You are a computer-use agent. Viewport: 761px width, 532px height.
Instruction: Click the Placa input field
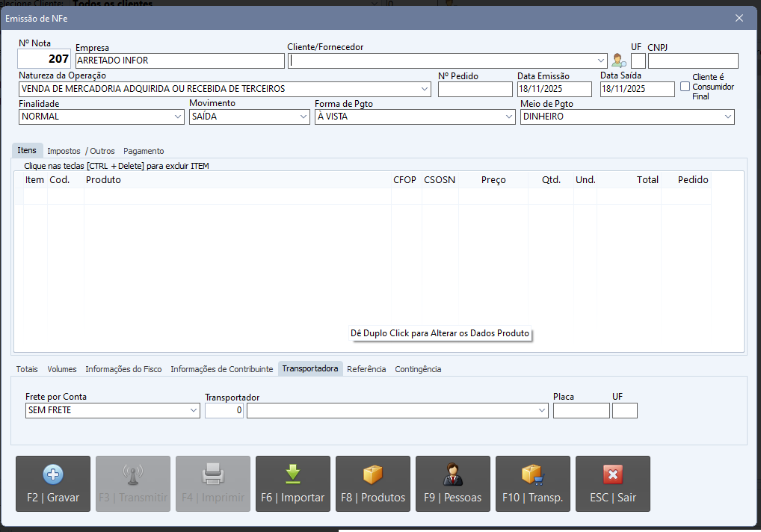coord(581,411)
